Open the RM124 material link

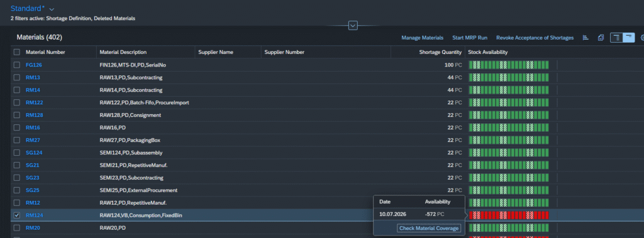point(34,215)
